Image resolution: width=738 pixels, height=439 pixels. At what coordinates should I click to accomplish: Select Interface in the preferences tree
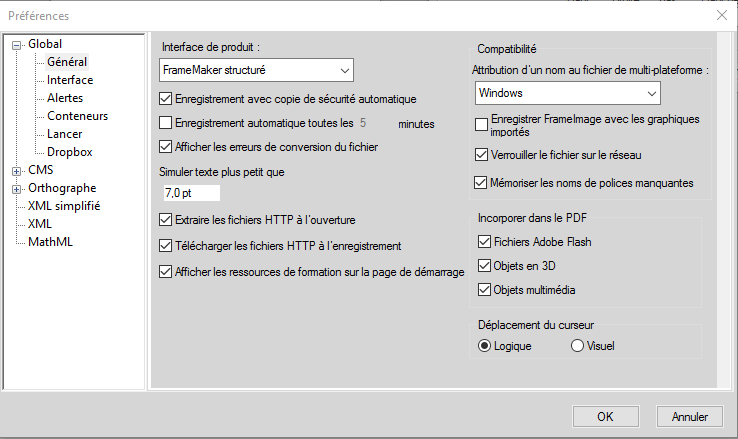click(70, 80)
